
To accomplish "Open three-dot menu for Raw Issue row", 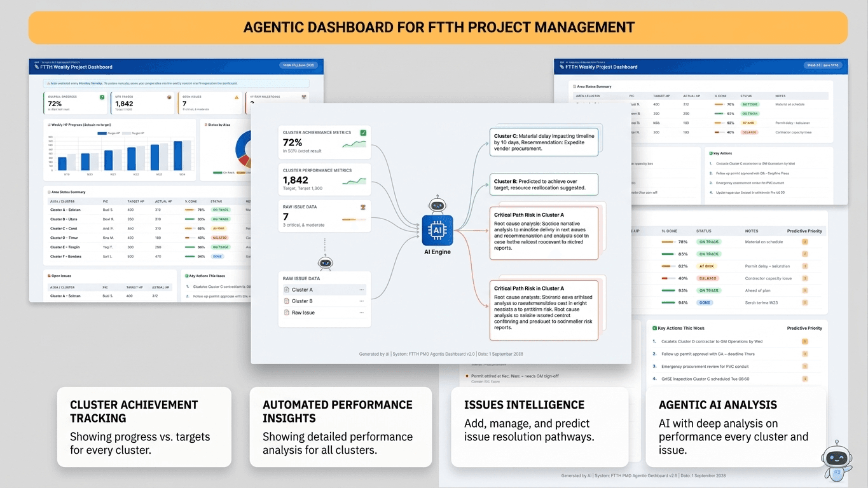I will [361, 313].
